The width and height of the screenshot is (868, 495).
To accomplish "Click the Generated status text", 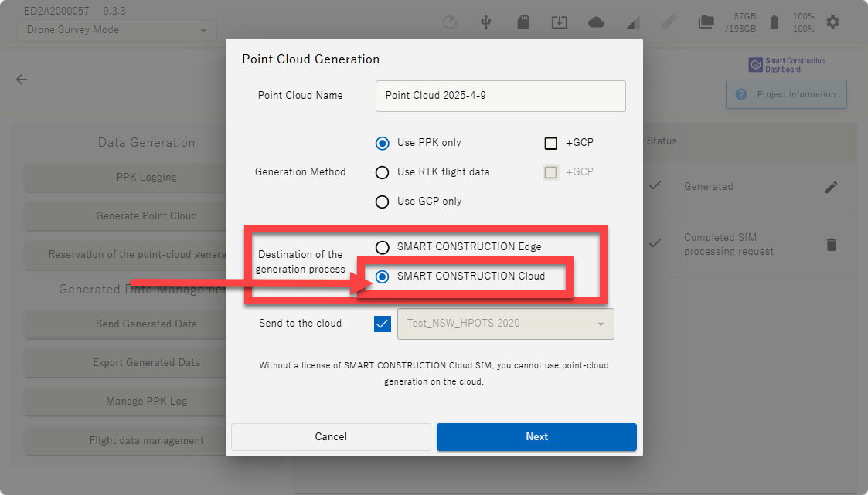I will click(708, 187).
